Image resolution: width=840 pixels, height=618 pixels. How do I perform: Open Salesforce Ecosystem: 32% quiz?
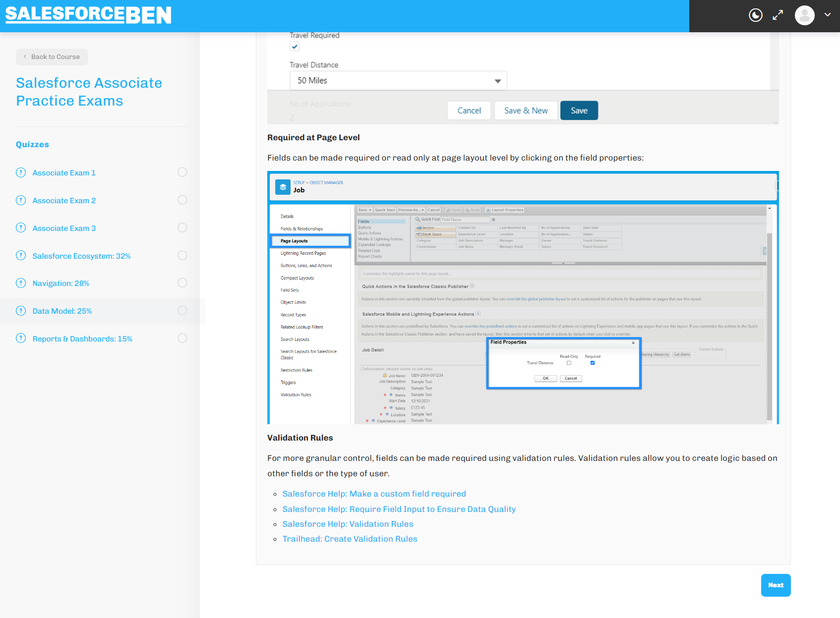pyautogui.click(x=82, y=256)
